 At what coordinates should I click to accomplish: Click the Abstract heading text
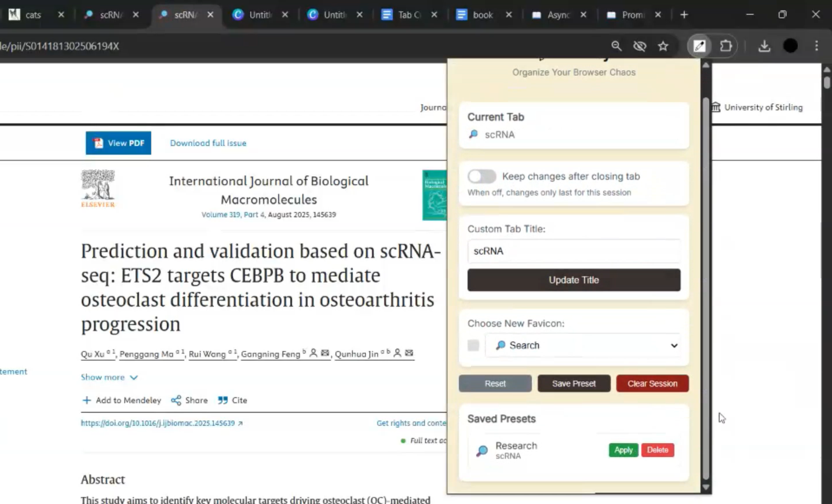coord(103,480)
